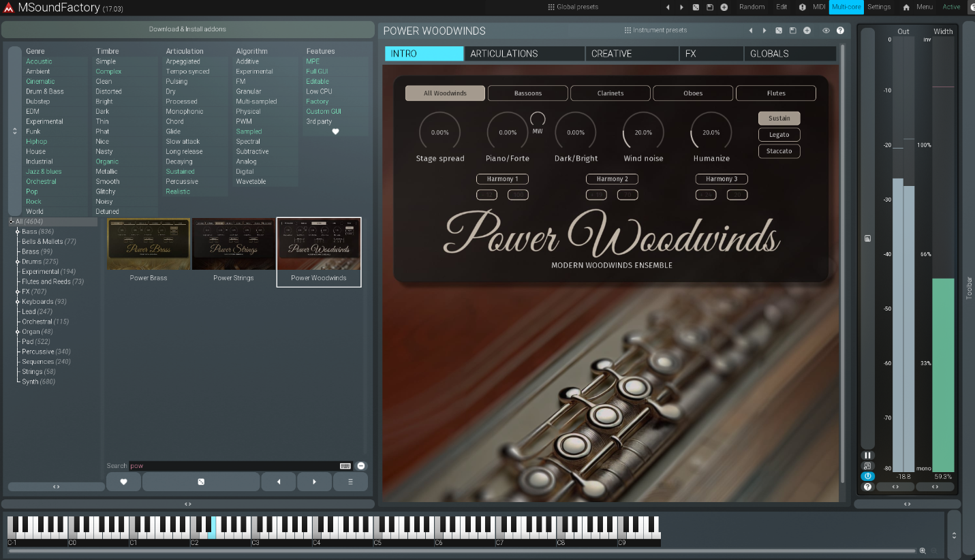Image resolution: width=975 pixels, height=560 pixels.
Task: Pick random preset with browser dice button
Action: tap(201, 482)
